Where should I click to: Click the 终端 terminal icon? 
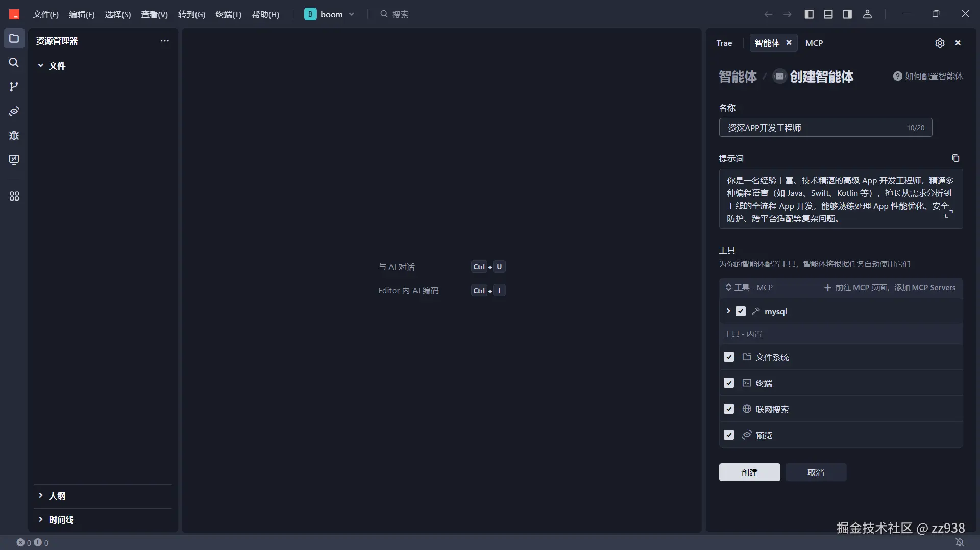(x=747, y=383)
